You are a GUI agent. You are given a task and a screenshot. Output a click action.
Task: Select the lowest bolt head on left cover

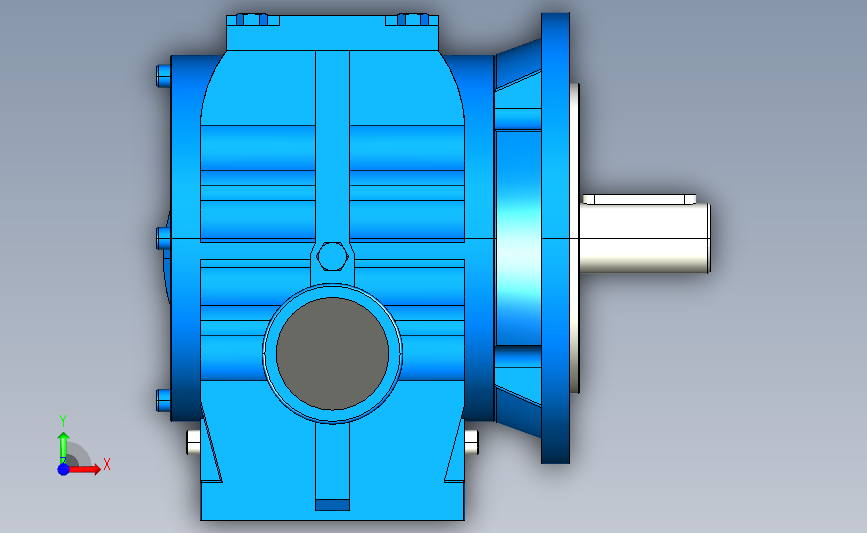[x=164, y=400]
